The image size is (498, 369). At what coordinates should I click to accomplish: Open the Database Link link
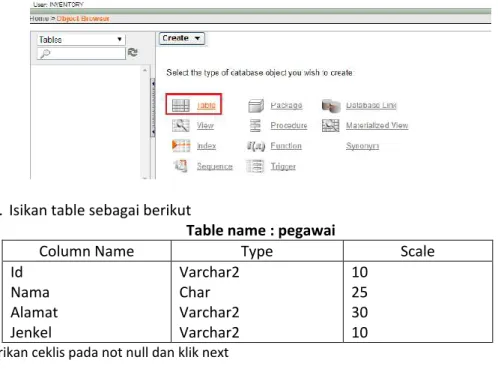371,105
